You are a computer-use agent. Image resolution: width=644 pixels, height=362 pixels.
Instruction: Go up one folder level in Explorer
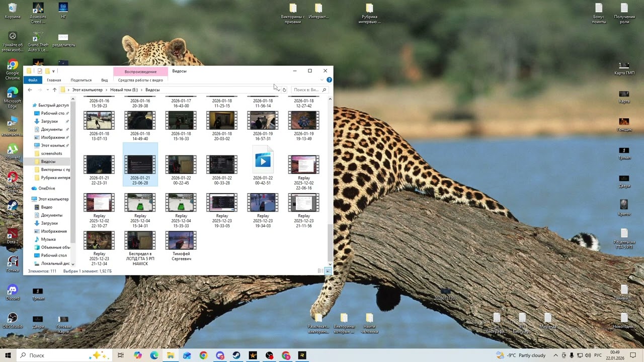tap(55, 90)
